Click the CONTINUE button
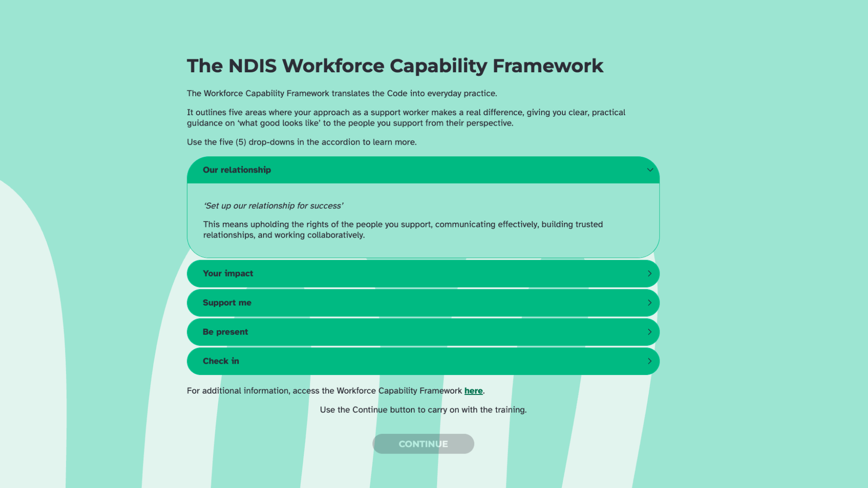868x488 pixels. click(x=423, y=444)
